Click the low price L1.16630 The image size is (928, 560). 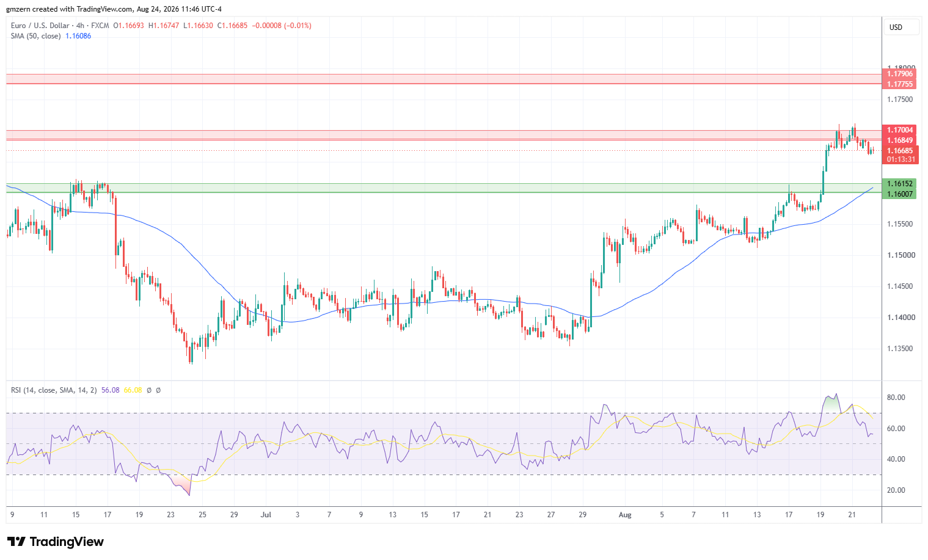[x=198, y=26]
